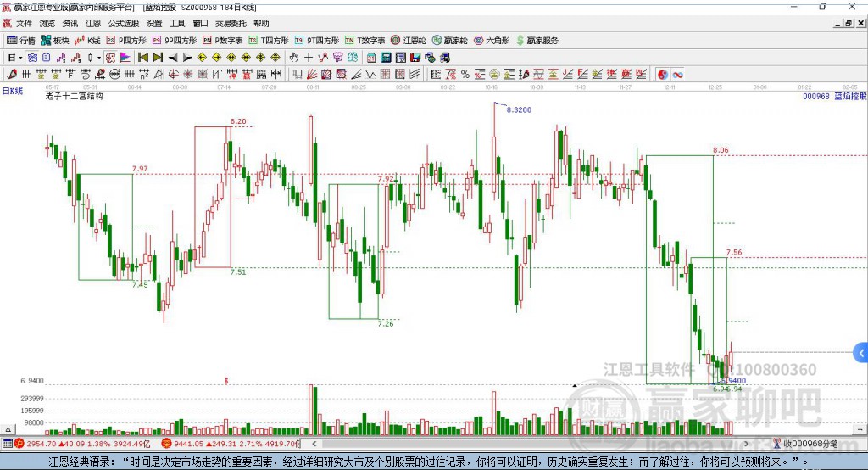Click the 老子十二宫结构 indicator title
This screenshot has height=470, width=868.
click(75, 96)
